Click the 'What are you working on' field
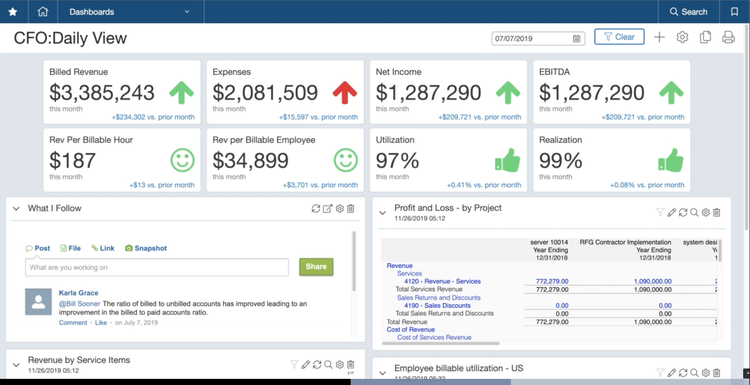Image resolution: width=750 pixels, height=385 pixels. click(157, 267)
